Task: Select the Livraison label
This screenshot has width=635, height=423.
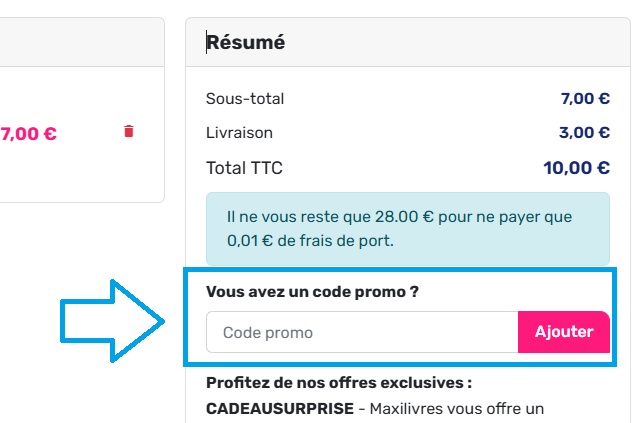Action: click(239, 132)
